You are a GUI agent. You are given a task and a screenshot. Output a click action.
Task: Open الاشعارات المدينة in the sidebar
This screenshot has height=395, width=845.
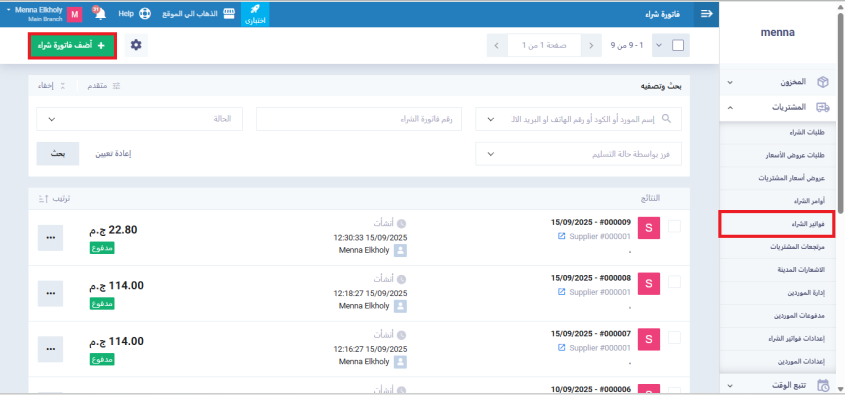[x=802, y=269]
